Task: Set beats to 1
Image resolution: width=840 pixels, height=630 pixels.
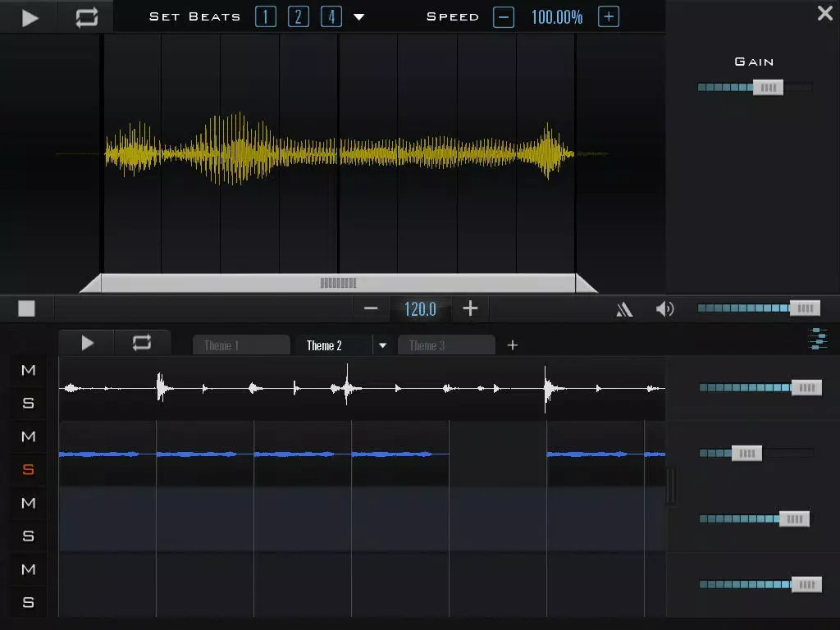Action: 265,16
